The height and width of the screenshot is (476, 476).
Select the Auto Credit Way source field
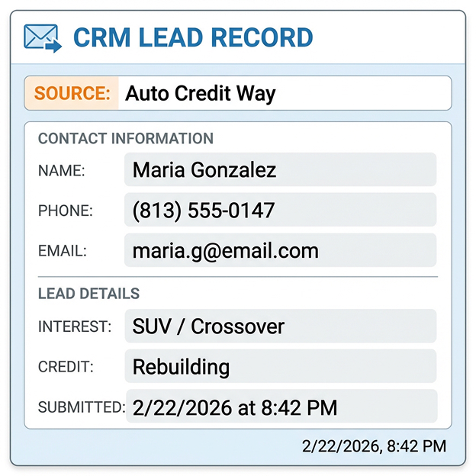coord(284,94)
